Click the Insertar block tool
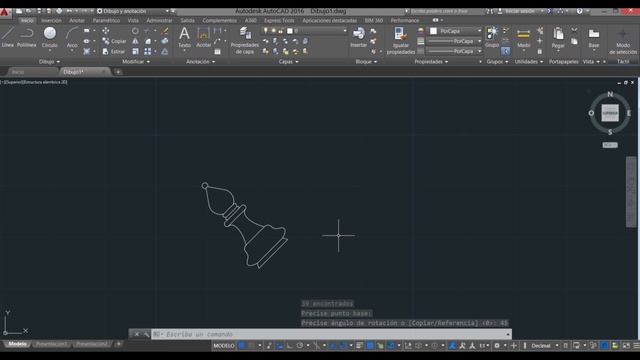 (x=358, y=38)
